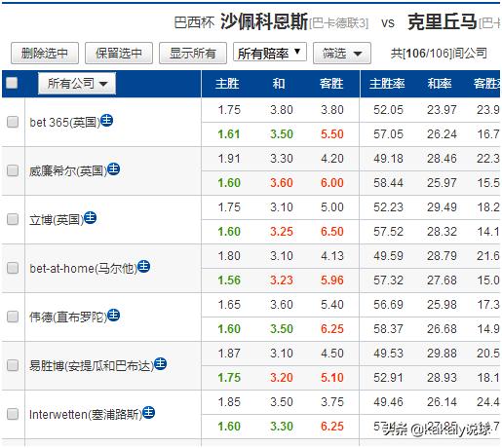Viewport: 502px width, 448px height.
Task: Open the 易胜博(安提瓜和巴布达) company name
Action: (92, 366)
